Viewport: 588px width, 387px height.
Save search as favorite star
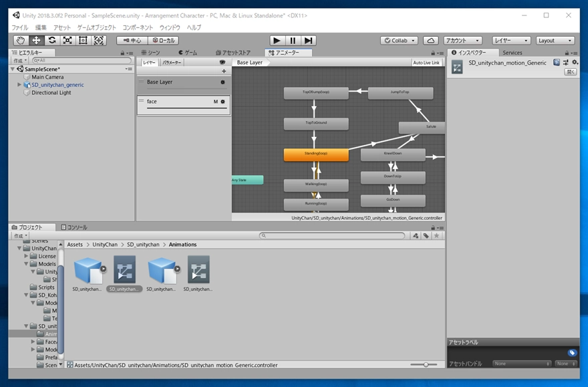[436, 235]
